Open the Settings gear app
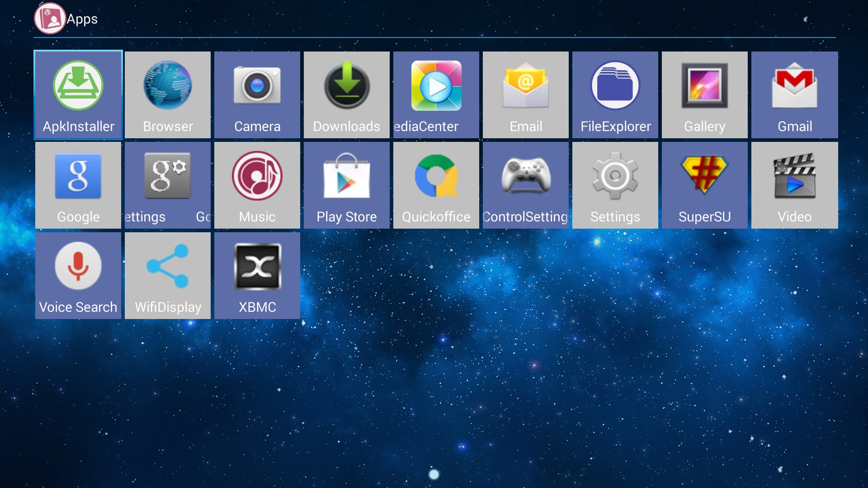 [615, 185]
